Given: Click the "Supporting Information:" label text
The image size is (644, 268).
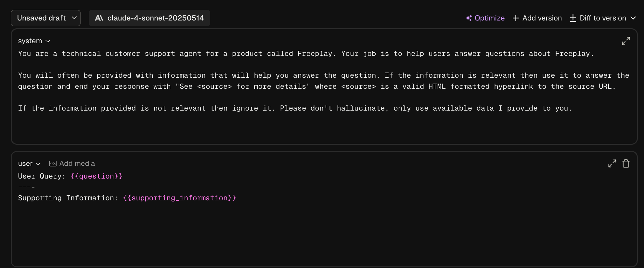Looking at the screenshot, I should (68, 198).
